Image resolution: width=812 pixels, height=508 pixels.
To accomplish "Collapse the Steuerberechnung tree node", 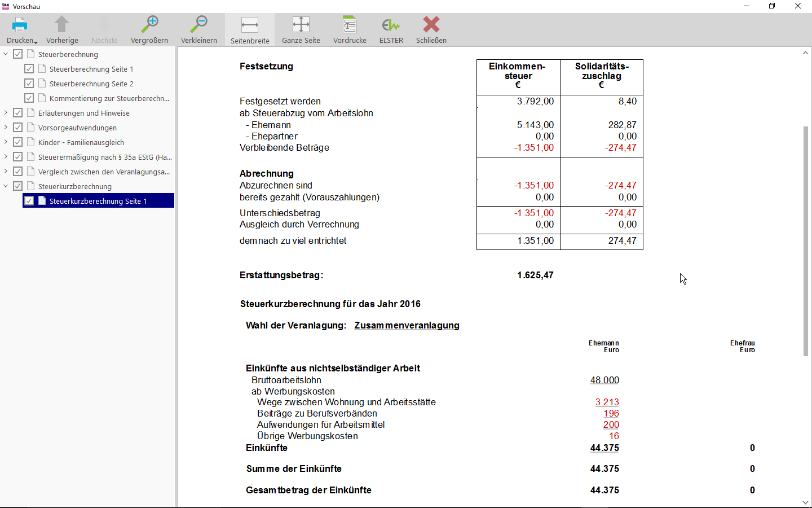I will (6, 54).
